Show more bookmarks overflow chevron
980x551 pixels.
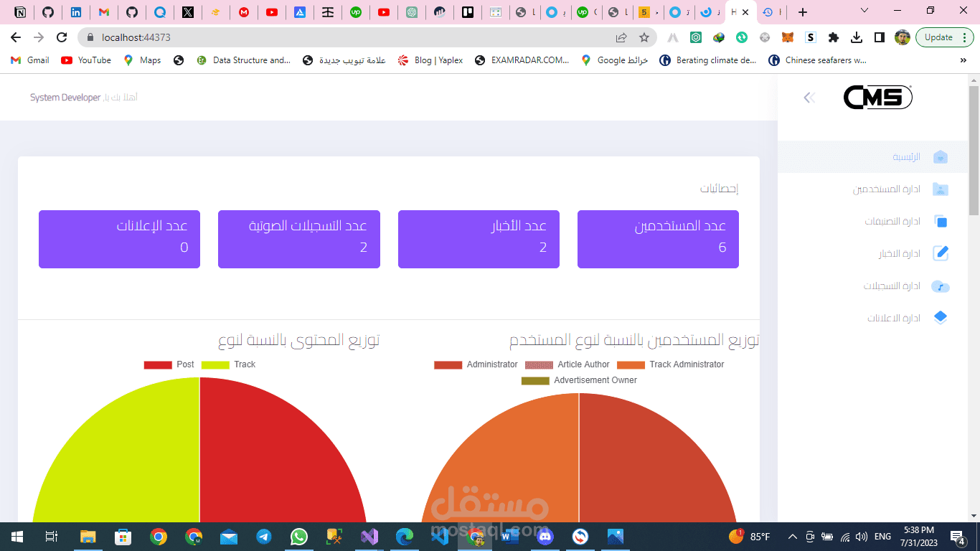point(963,60)
